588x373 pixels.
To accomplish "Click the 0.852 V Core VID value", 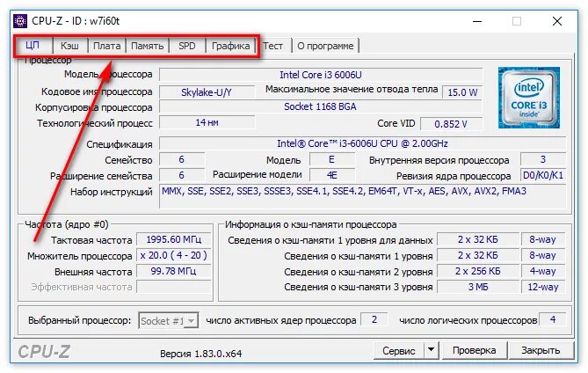I will coord(451,124).
